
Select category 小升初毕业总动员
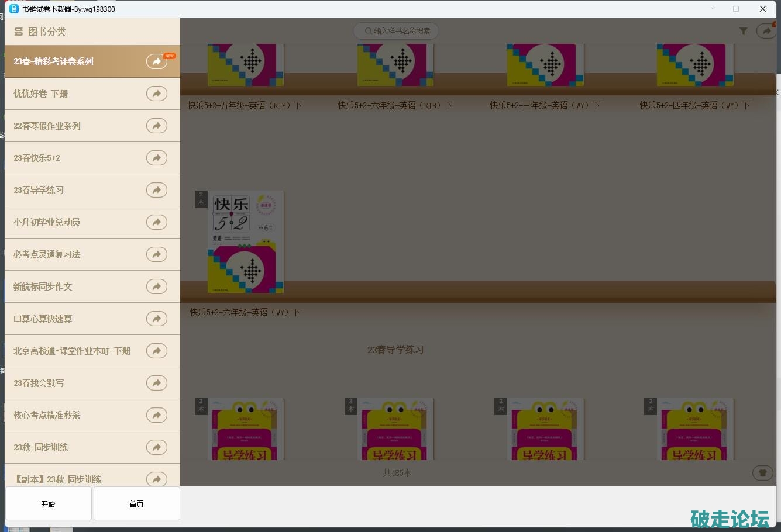(x=92, y=222)
